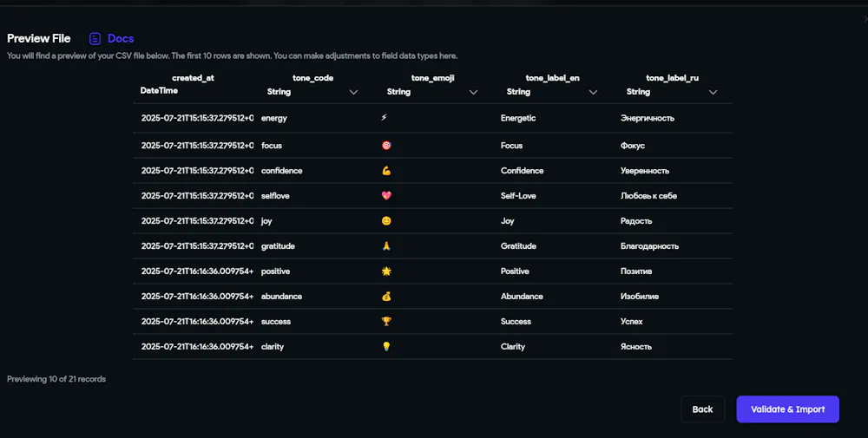
Task: Click the 'Confidence' English label cell
Action: pyautogui.click(x=522, y=171)
